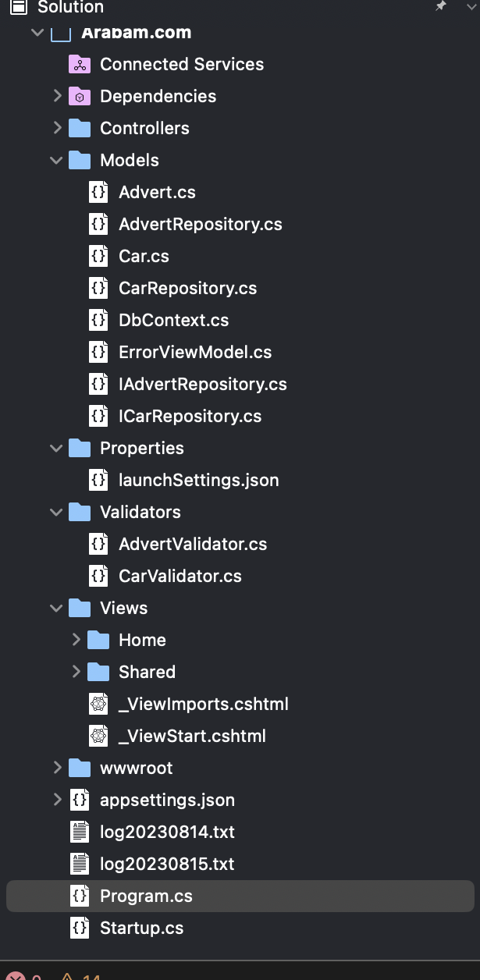This screenshot has width=480, height=980.
Task: Click the Shared folder icon
Action: pyautogui.click(x=98, y=672)
